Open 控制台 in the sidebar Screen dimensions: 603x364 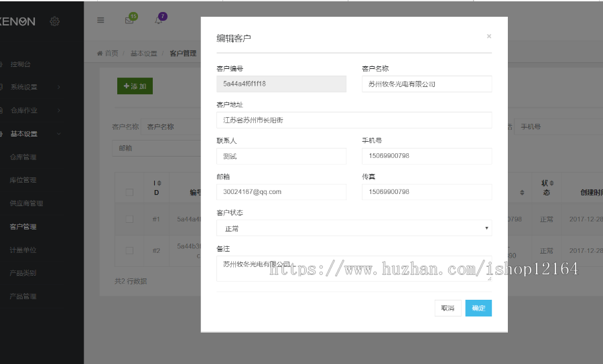click(x=21, y=64)
